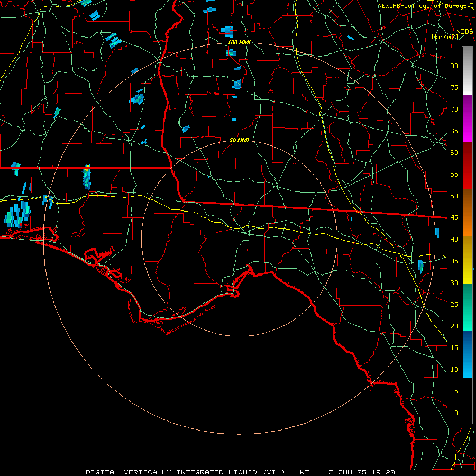The height and width of the screenshot is (476, 476).
Task: Click the 60 value on the color scale
Action: [x=454, y=153]
